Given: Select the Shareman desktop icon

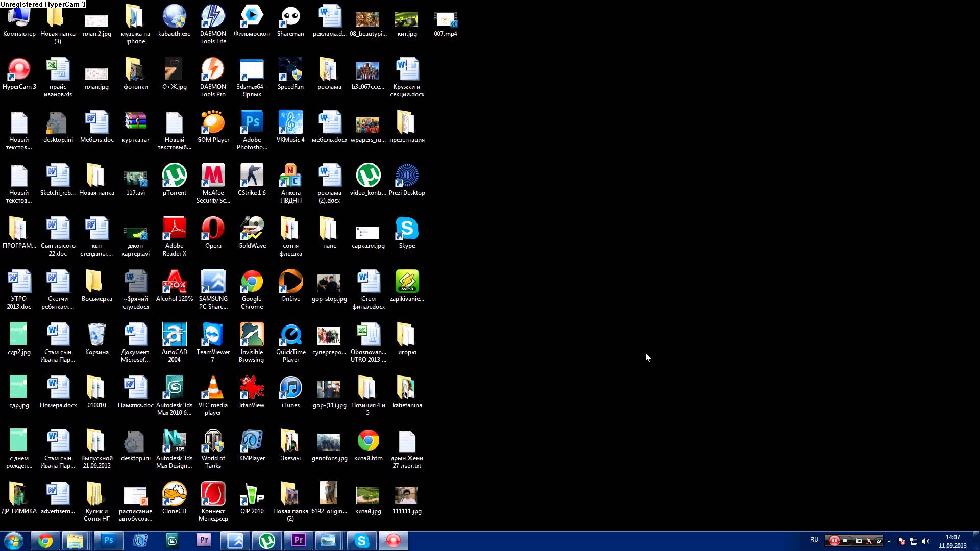Looking at the screenshot, I should click(290, 20).
